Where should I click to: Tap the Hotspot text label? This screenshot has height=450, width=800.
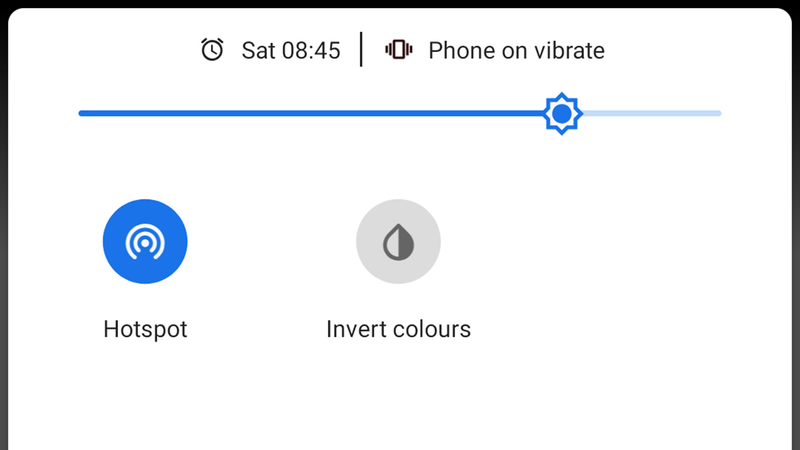click(x=145, y=329)
